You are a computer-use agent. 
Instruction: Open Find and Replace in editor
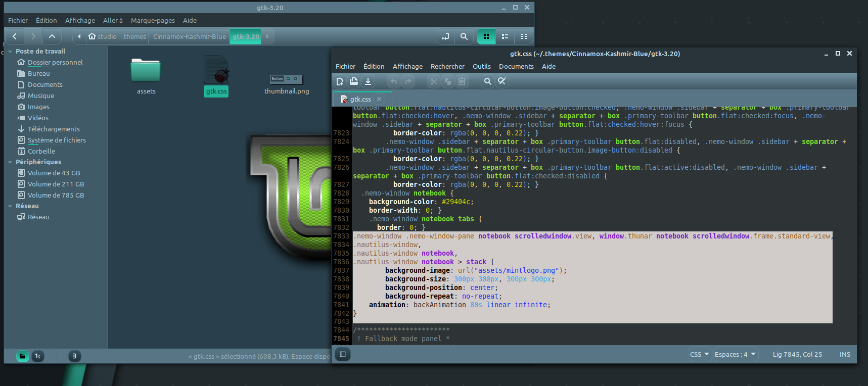point(501,81)
